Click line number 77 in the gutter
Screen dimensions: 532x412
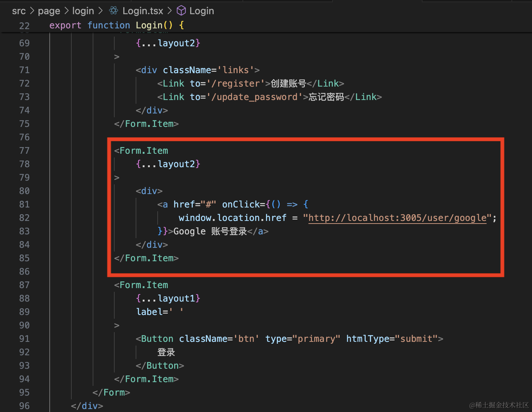tap(24, 150)
